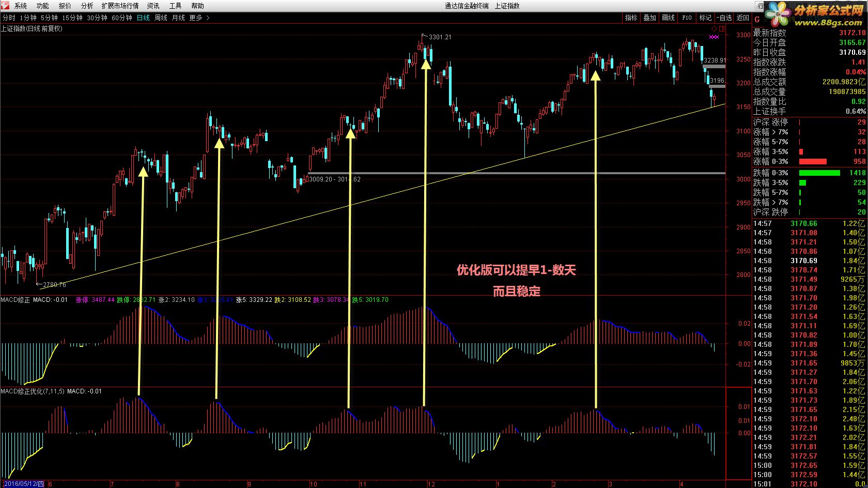Click the 15:01 tick row
Image resolution: width=868 pixels, height=488 pixels.
pos(809,484)
